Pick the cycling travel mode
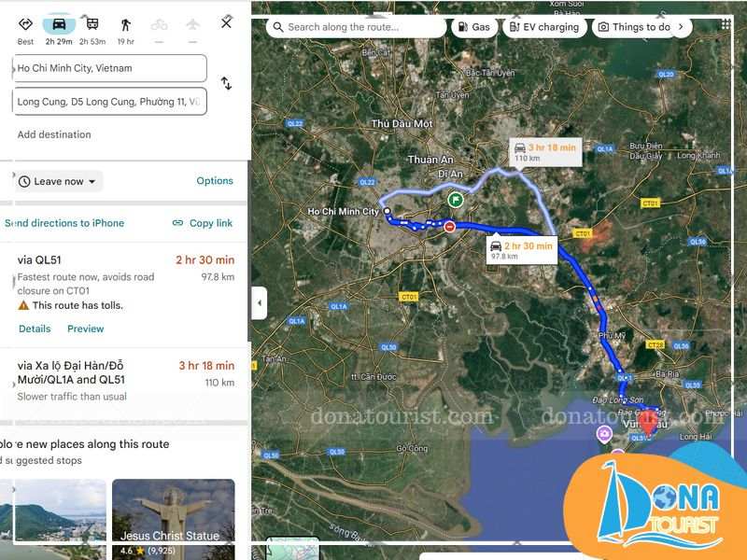This screenshot has width=747, height=560. tap(159, 24)
